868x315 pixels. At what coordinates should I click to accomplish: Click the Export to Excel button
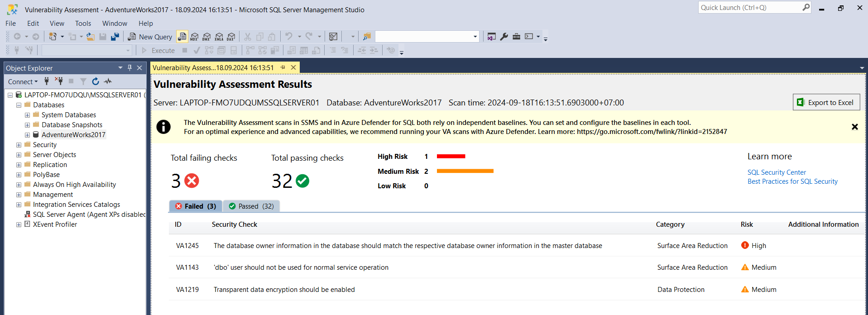coord(826,102)
